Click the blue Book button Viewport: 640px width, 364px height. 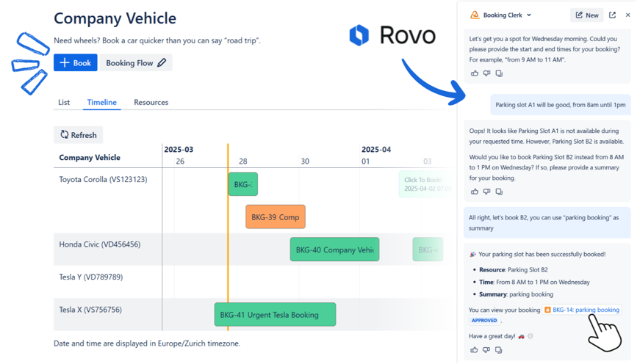click(x=76, y=63)
